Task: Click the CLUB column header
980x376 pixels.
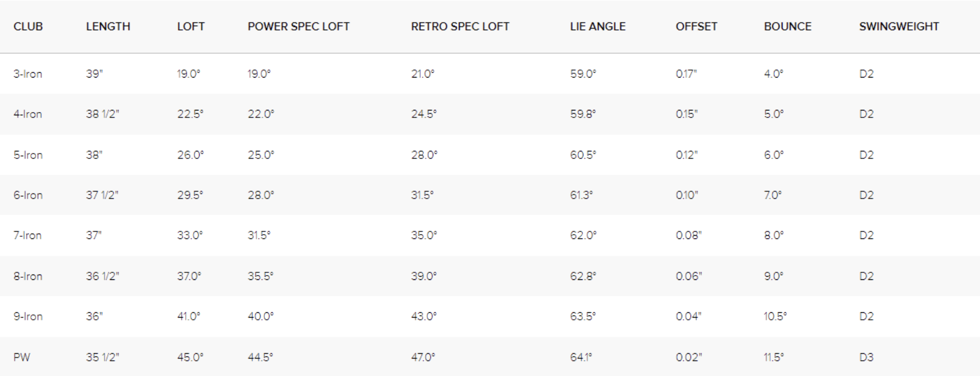Action: click(28, 27)
